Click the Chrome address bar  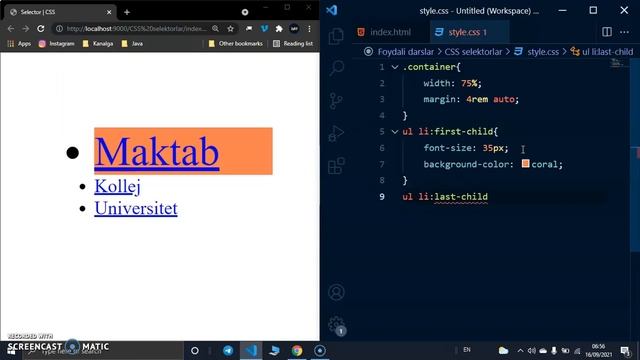tap(136, 29)
